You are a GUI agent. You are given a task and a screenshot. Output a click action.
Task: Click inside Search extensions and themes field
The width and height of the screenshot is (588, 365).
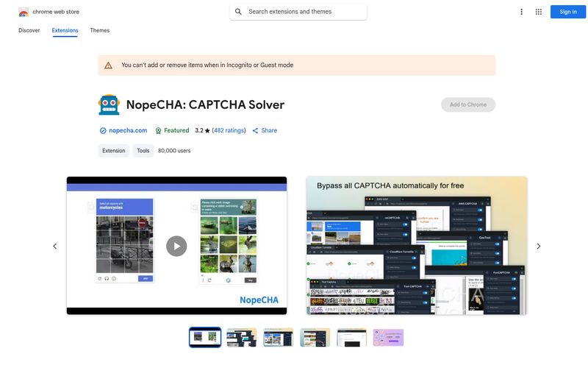coord(298,12)
